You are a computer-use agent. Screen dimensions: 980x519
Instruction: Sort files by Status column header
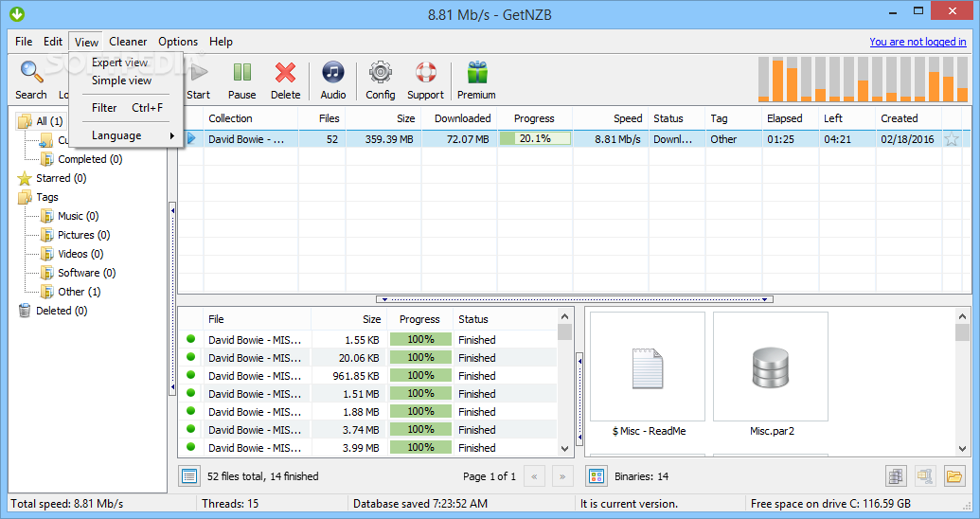click(x=505, y=319)
